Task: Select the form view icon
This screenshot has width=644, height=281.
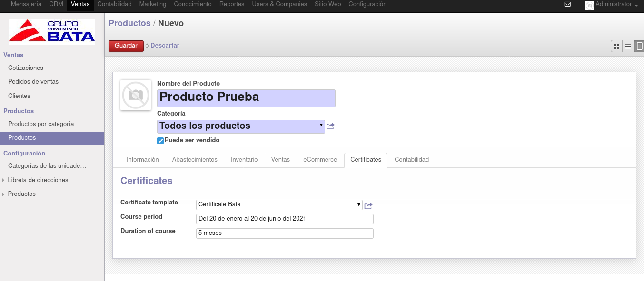Action: 639,46
